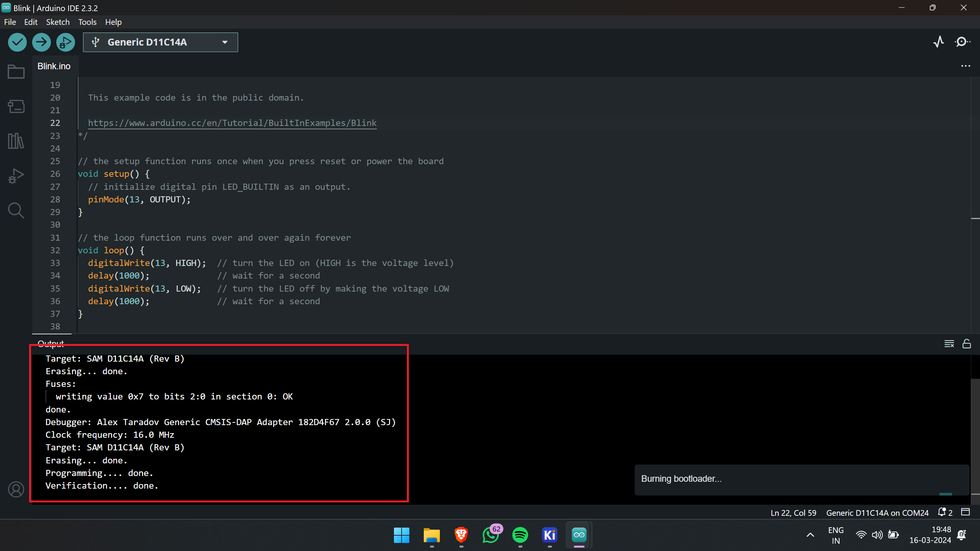Image resolution: width=980 pixels, height=551 pixels.
Task: Click Generic D11C14A on COM24 status
Action: click(877, 513)
